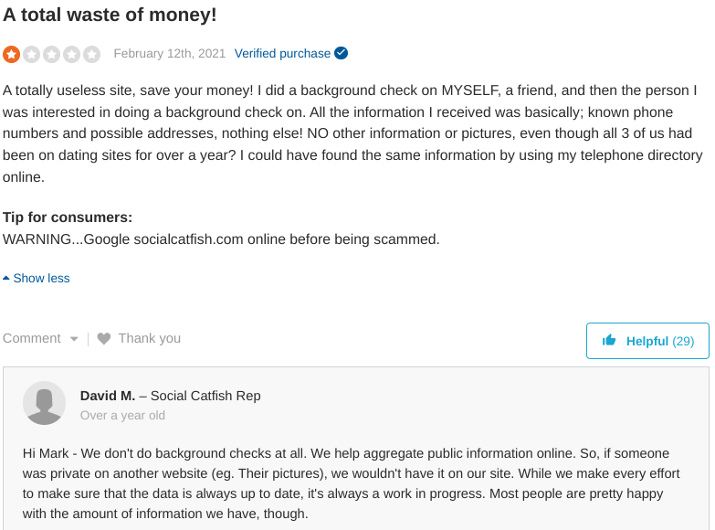715x530 pixels.
Task: Click David M. avatar placeholder image
Action: tap(44, 403)
